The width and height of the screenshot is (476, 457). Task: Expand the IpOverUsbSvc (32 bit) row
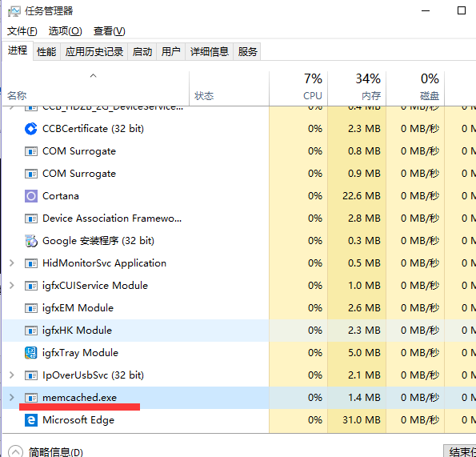coord(11,375)
